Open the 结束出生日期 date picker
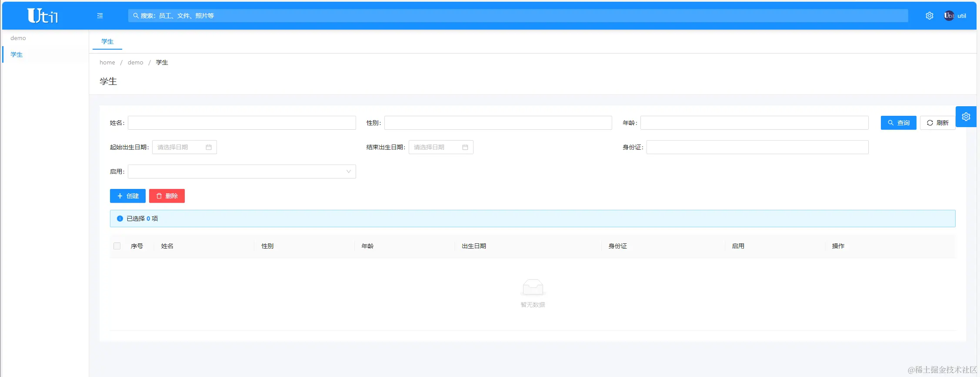 (x=441, y=147)
